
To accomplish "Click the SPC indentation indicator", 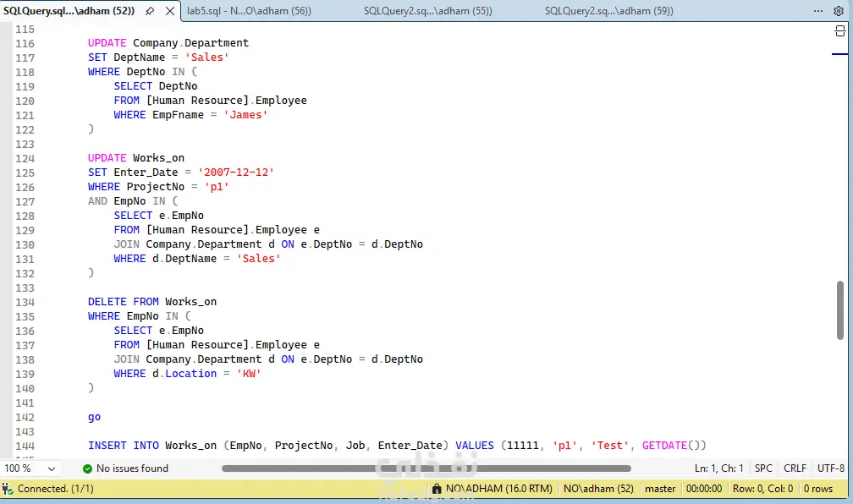I will (763, 468).
